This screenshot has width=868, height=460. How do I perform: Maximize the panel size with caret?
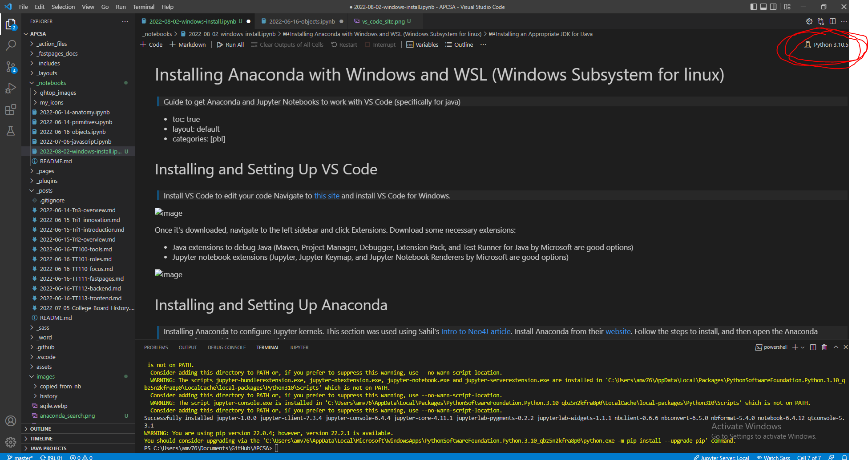point(836,347)
